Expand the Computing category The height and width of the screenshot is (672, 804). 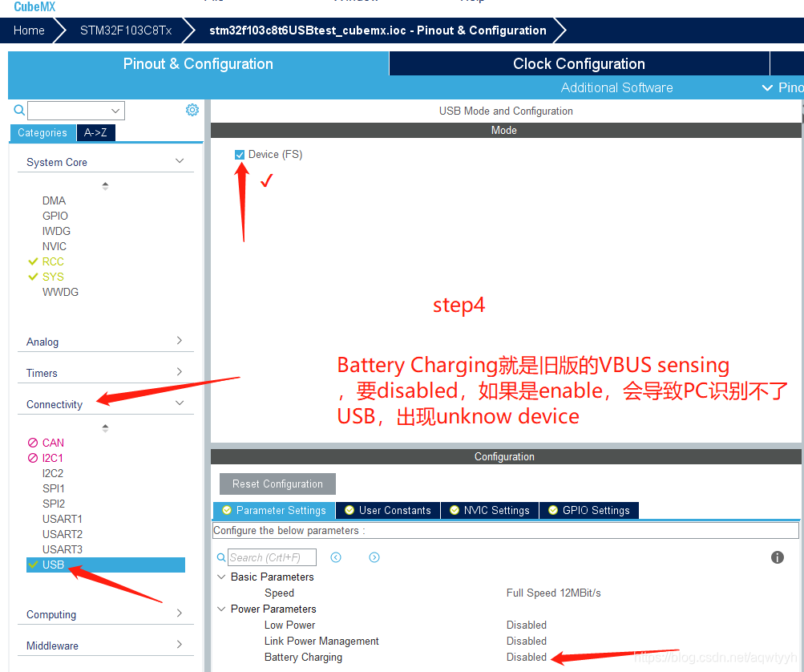[180, 613]
